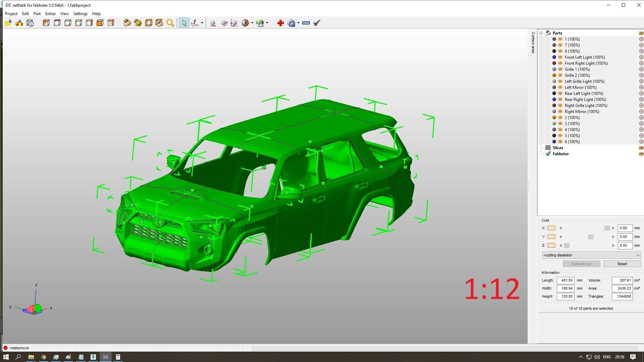
Task: Switch to the first orange-corner cube view
Action: pyautogui.click(x=46, y=23)
